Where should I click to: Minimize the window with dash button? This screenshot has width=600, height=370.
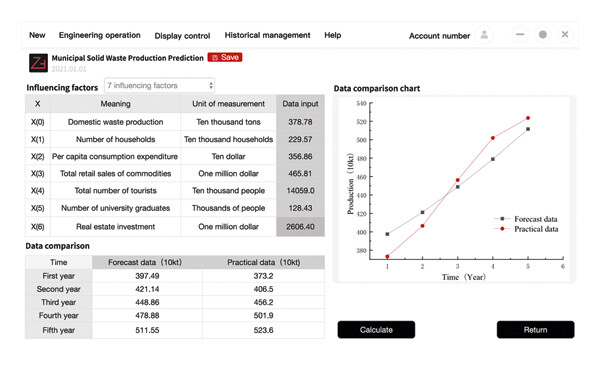(x=520, y=34)
